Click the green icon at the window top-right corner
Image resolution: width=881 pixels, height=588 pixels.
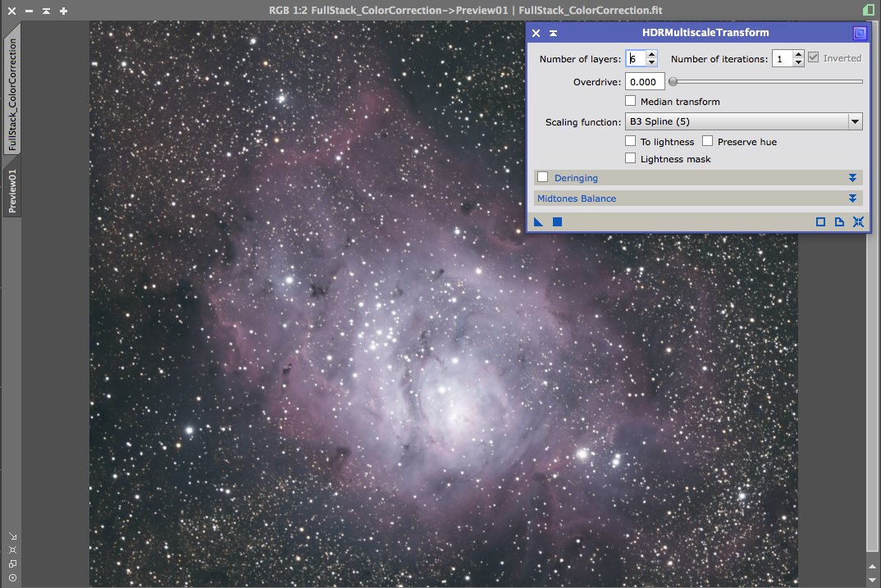pos(869,10)
